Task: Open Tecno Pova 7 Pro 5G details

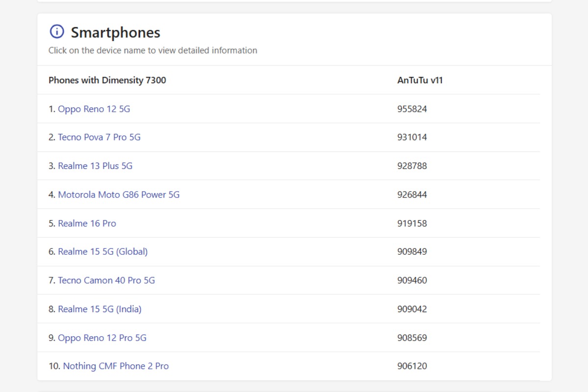Action: pyautogui.click(x=99, y=137)
